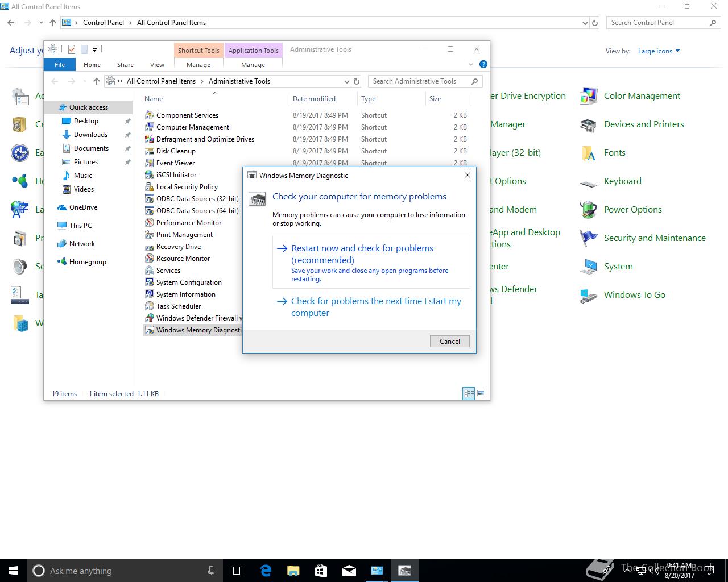Choose Check for problems next time I start

tap(371, 307)
